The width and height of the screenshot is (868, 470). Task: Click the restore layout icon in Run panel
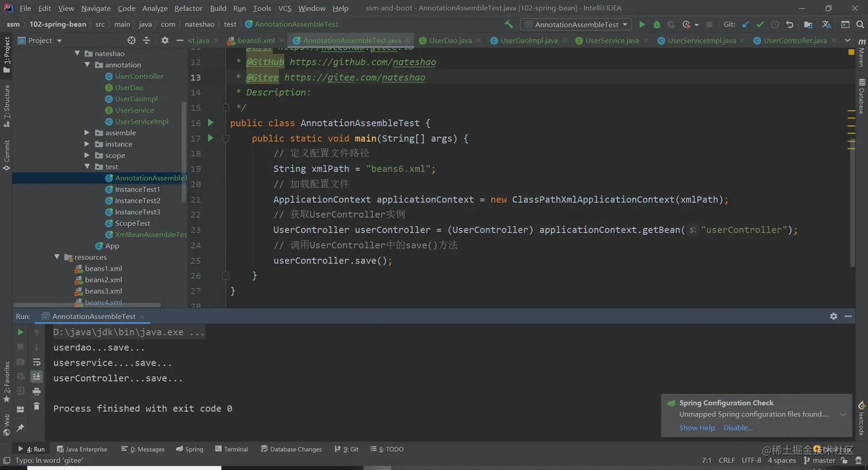pyautogui.click(x=20, y=409)
